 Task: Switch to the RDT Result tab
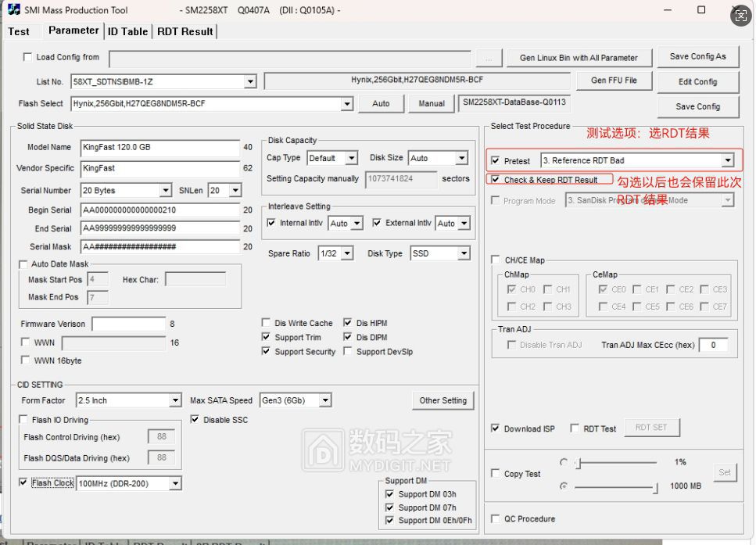point(185,31)
